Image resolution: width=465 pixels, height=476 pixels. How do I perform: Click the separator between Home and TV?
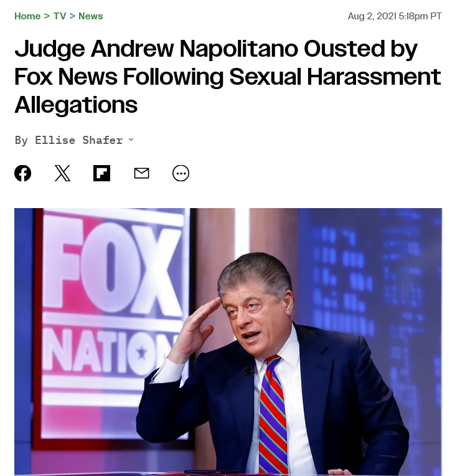point(47,16)
